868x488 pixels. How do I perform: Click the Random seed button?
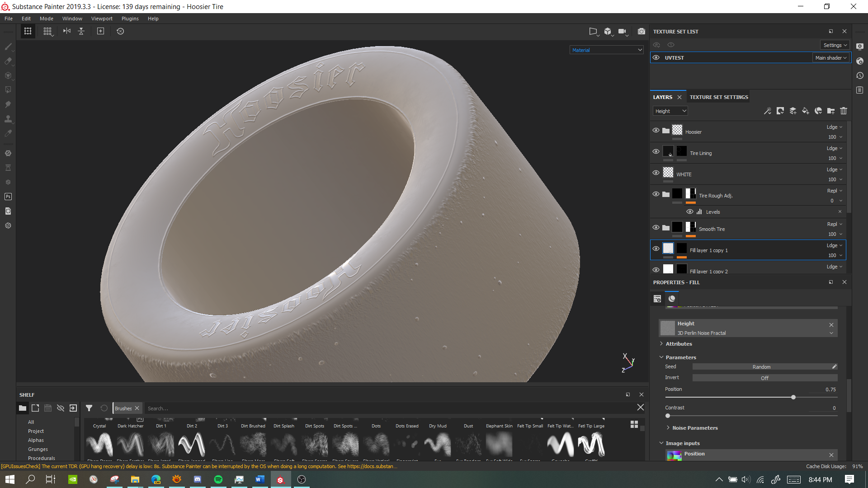[761, 367]
